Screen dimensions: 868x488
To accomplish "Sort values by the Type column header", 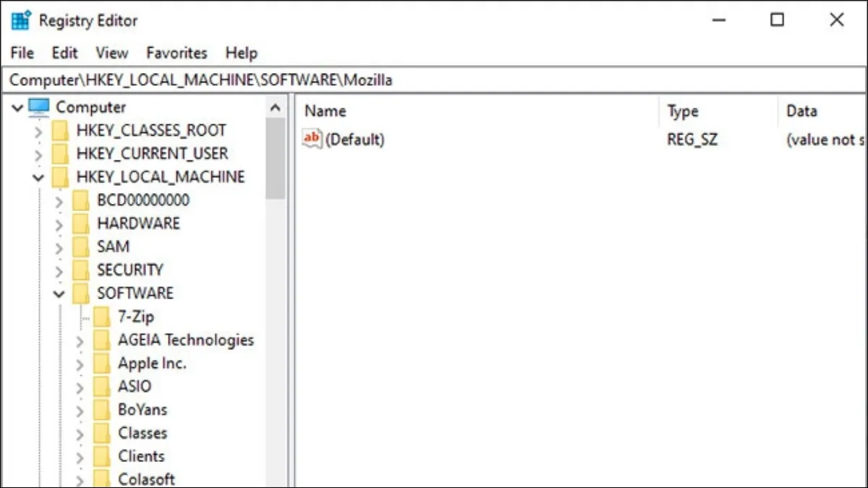I will click(x=681, y=111).
